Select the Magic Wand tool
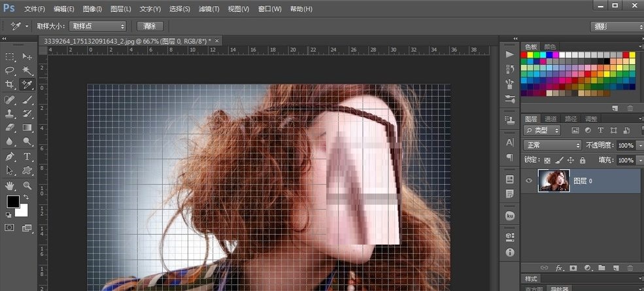 tap(27, 70)
